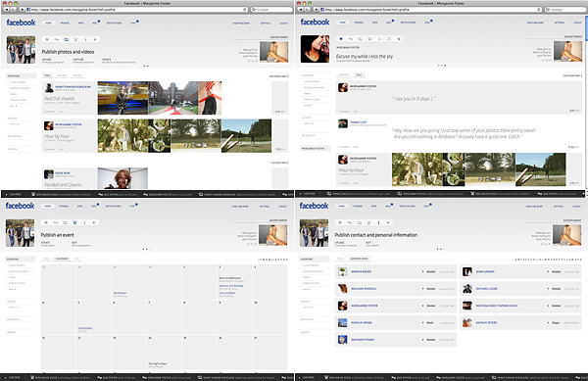
Task: Open Michael Lozar's Mobile dropdown arrow
Action: pyautogui.click(x=548, y=289)
